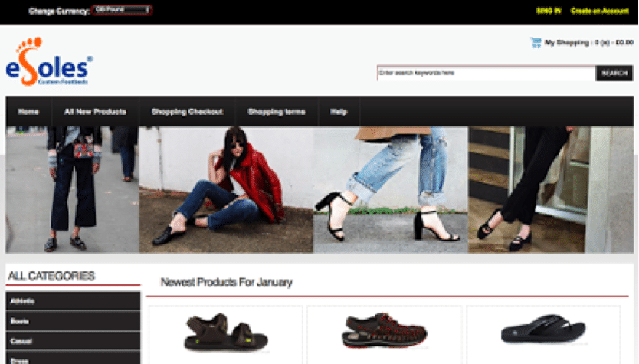Click the red jacket banner photo

click(226, 189)
